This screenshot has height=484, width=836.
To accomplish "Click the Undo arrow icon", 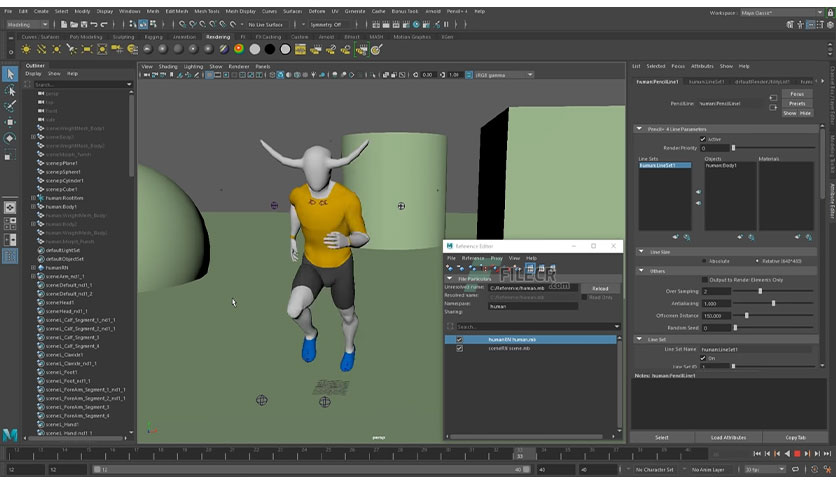I will pyautogui.click(x=94, y=25).
